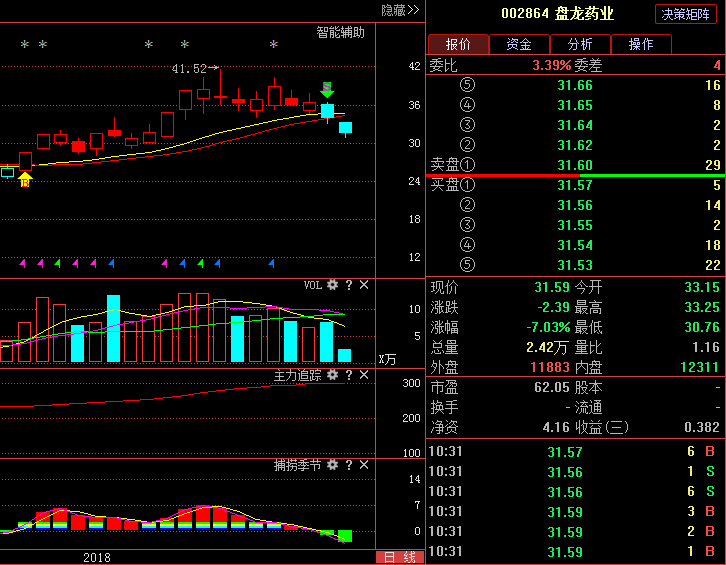Screen dimensions: 726x565
Task: Show help for 捕捞季节 indicator
Action: [x=349, y=465]
